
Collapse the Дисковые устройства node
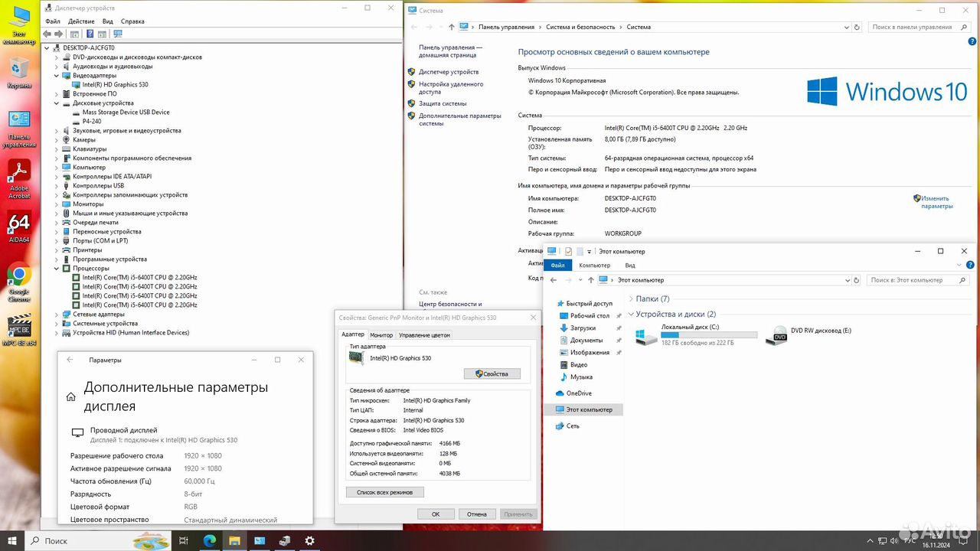click(x=57, y=103)
